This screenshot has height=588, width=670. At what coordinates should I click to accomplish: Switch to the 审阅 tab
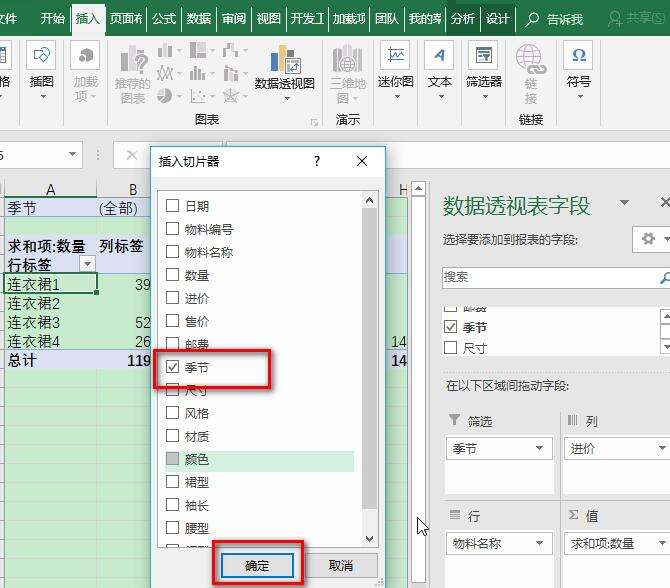234,19
